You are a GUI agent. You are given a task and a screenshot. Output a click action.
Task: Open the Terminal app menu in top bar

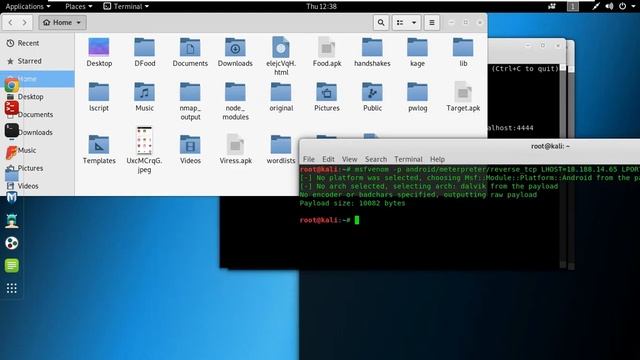point(126,6)
